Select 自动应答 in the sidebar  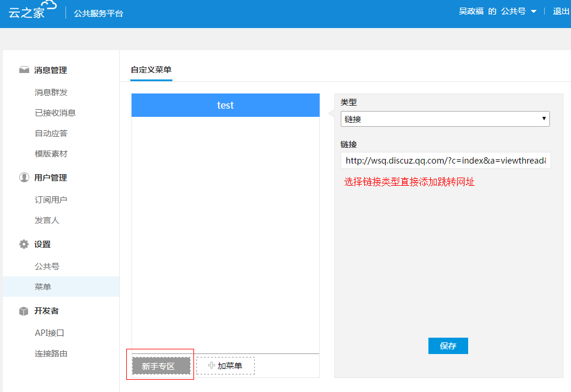(x=51, y=133)
